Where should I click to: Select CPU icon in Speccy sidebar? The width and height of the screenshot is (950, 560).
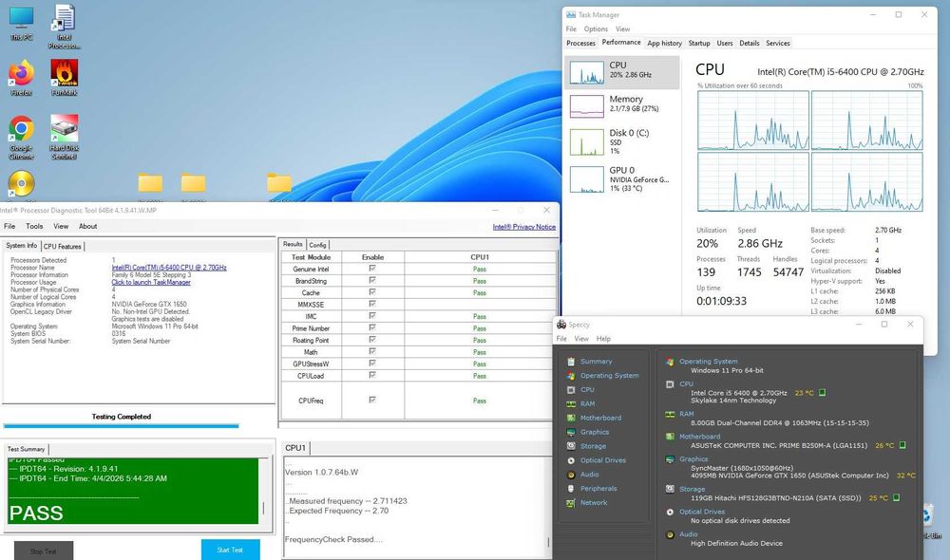point(571,390)
